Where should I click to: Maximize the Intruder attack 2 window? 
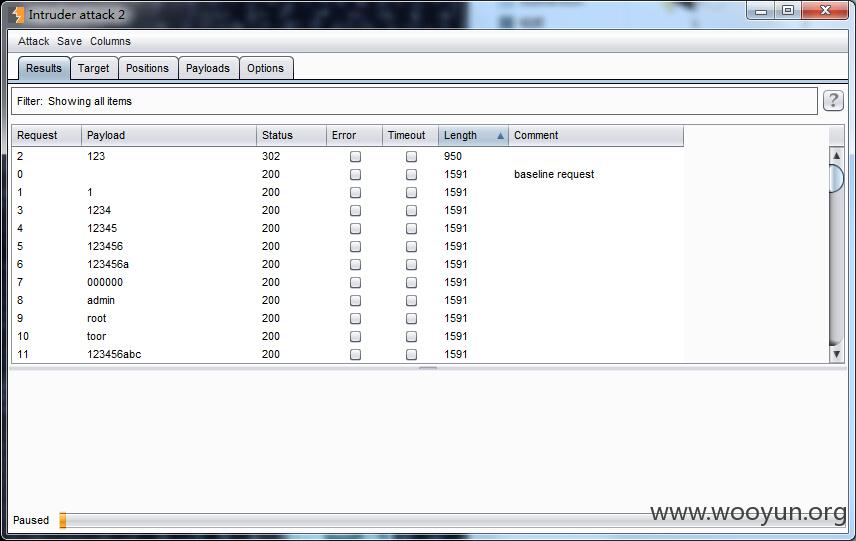pos(788,11)
